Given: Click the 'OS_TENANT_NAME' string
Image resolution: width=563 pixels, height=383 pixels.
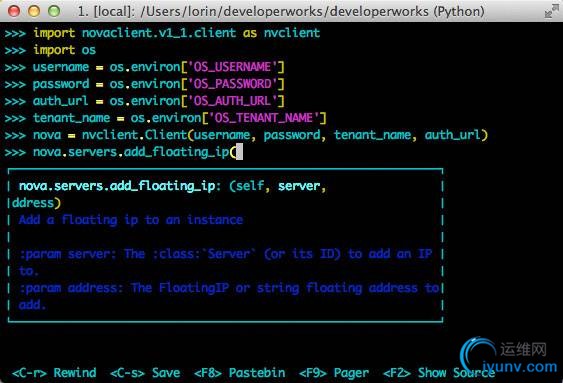Looking at the screenshot, I should pyautogui.click(x=264, y=118).
